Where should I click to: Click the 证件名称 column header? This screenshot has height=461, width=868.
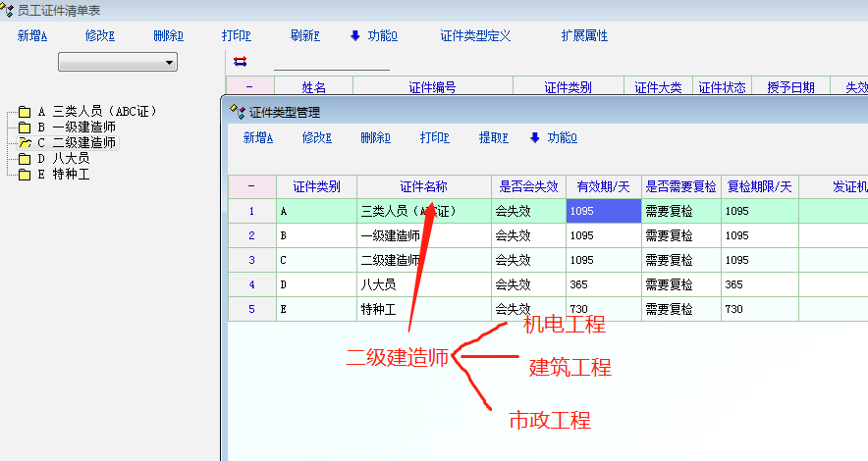(x=423, y=186)
